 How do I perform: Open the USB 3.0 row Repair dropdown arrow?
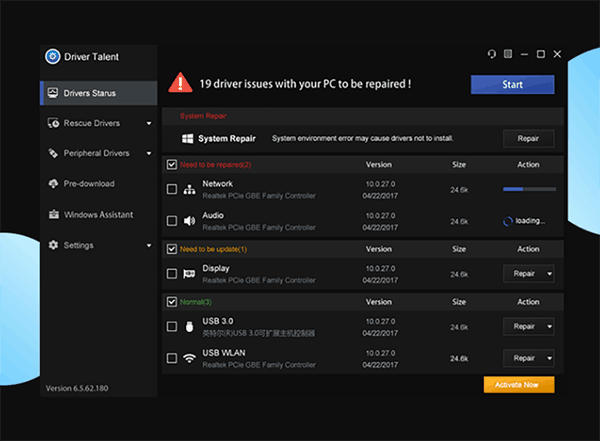coord(549,327)
